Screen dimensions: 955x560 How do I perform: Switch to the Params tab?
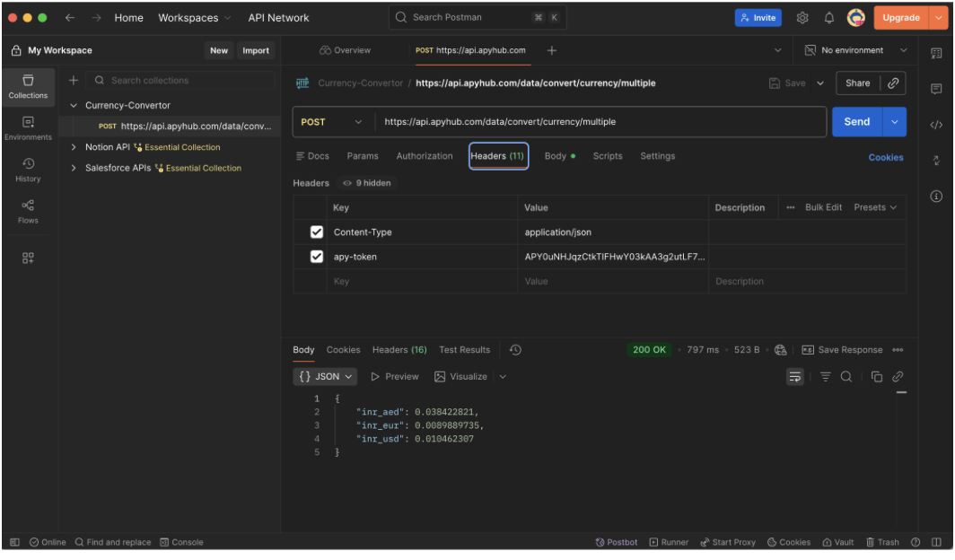[363, 156]
